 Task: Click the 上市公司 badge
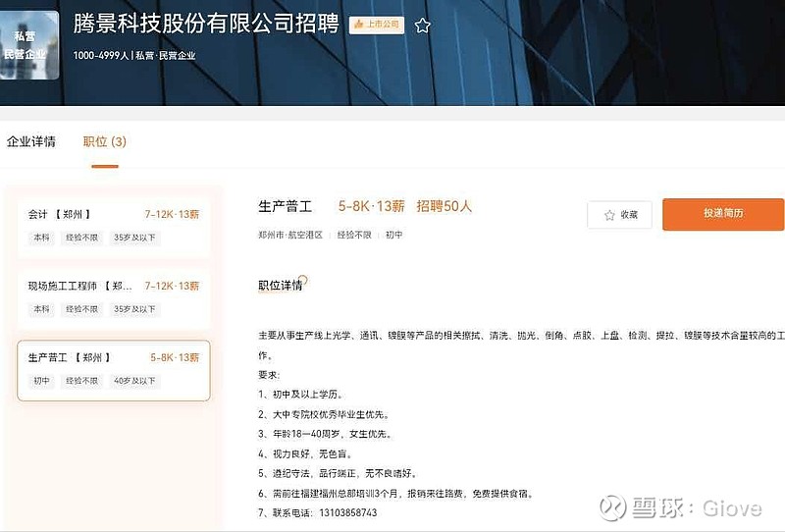pos(377,25)
